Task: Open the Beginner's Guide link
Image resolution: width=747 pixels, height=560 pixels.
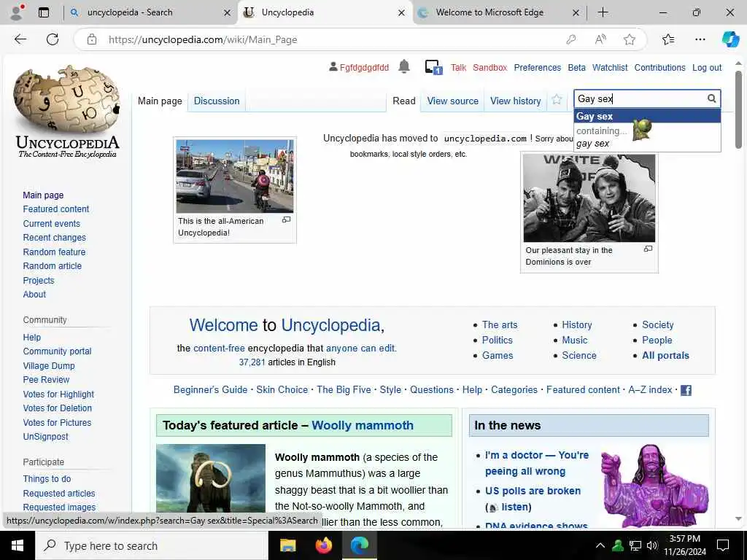Action: coord(211,389)
